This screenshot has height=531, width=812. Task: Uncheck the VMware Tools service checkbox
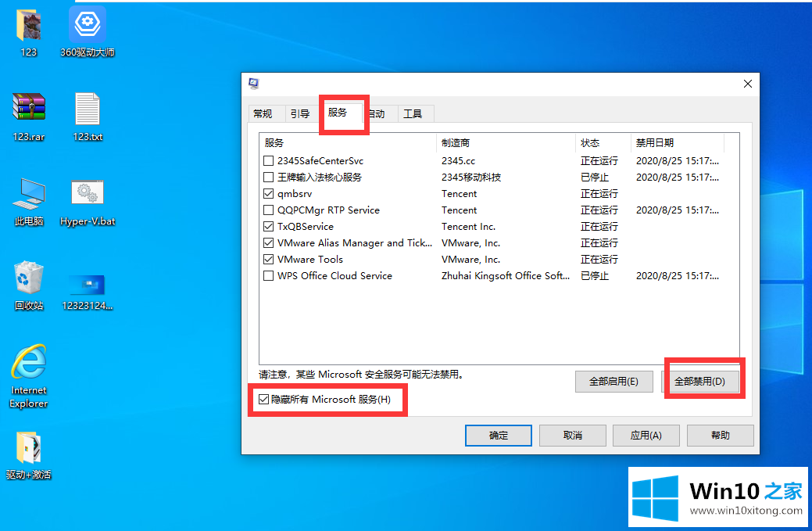(269, 260)
